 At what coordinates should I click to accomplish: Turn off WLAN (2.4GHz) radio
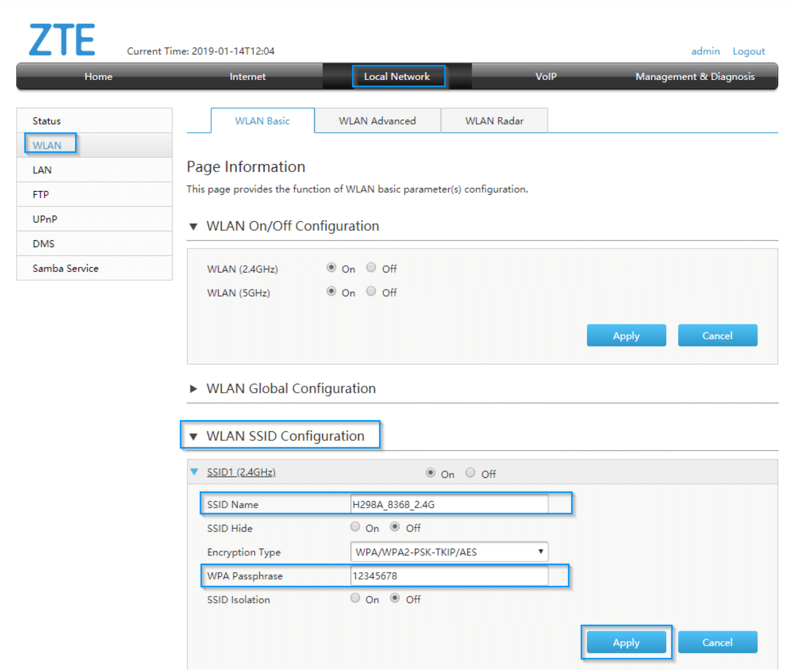pyautogui.click(x=371, y=268)
